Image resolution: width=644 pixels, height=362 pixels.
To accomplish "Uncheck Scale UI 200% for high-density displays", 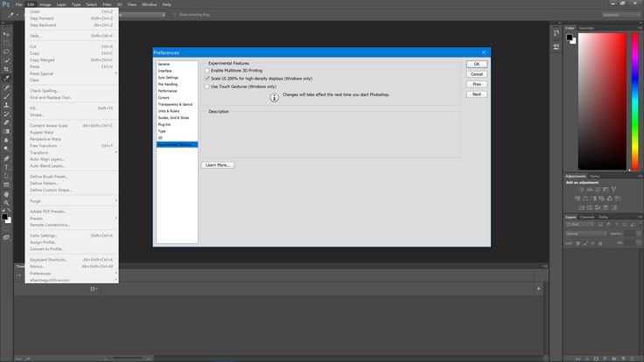I will (x=207, y=79).
